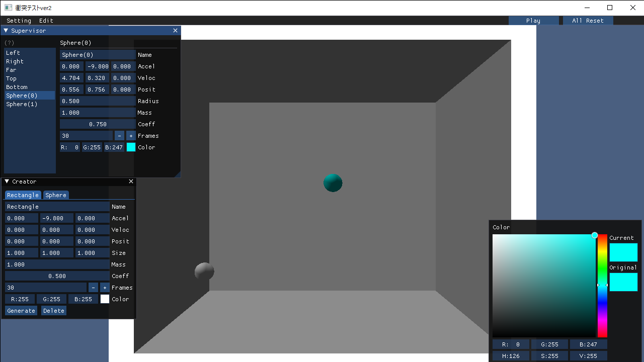Collapse the Creator panel triangle
The image size is (644, 362).
pyautogui.click(x=7, y=182)
